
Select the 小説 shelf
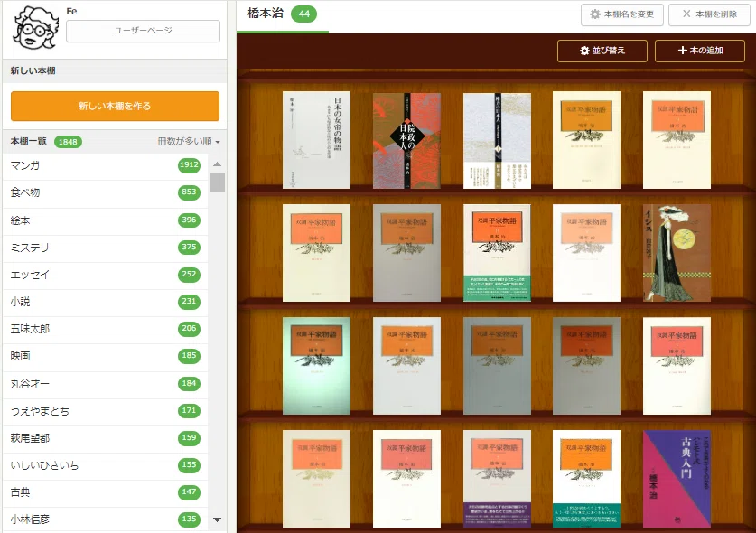[x=105, y=302]
